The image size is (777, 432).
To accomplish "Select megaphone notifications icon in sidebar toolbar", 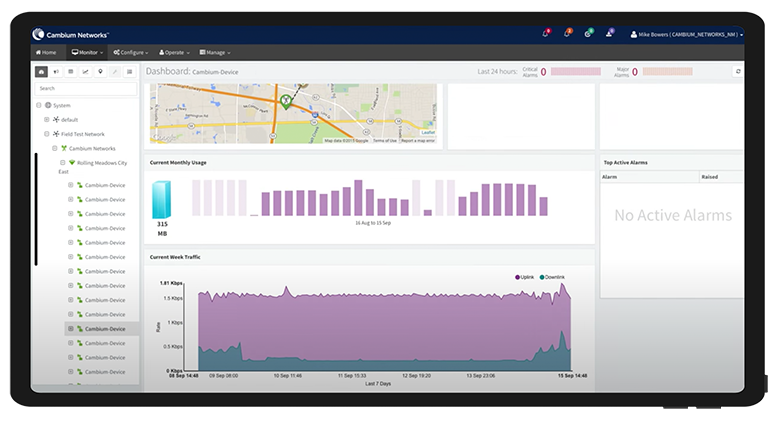I will click(x=56, y=72).
